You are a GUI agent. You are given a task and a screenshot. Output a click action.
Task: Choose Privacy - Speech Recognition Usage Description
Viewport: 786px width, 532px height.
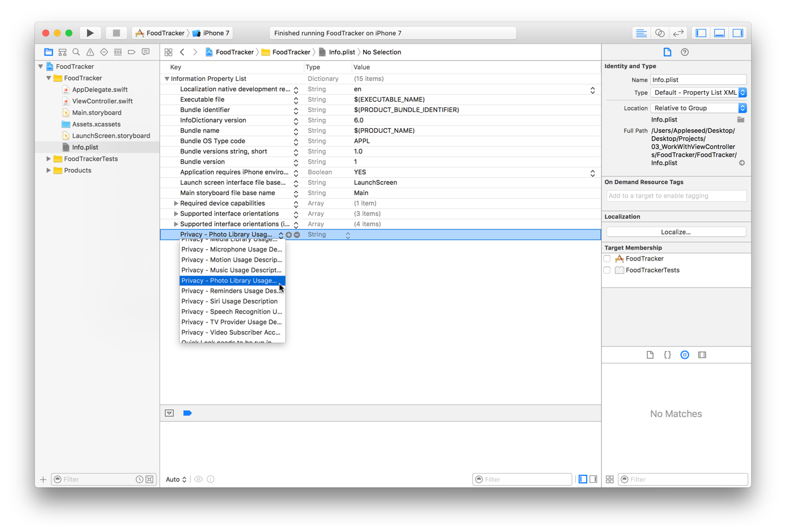[x=232, y=312]
